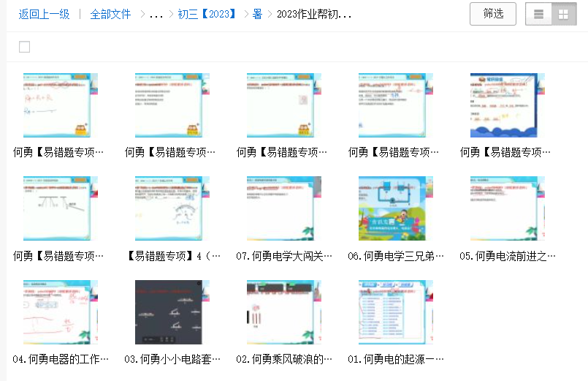Screen dimensions: 588x381
Task: Click current folder name 2023作业帮初...
Action: pyautogui.click(x=314, y=15)
